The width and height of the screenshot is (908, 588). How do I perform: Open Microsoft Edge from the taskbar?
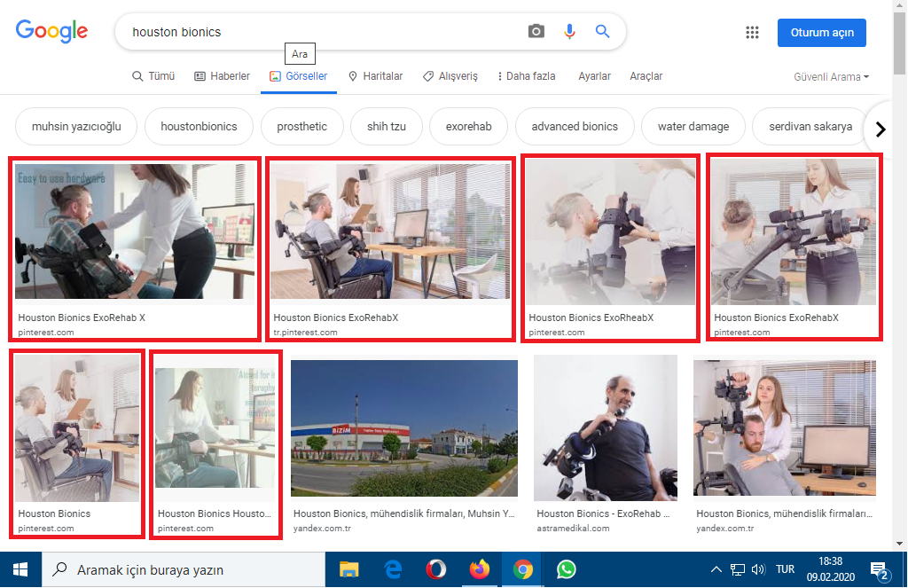[393, 570]
